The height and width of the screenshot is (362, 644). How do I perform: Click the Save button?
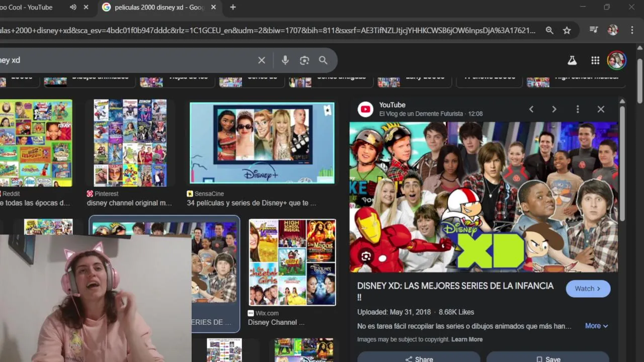548,359
